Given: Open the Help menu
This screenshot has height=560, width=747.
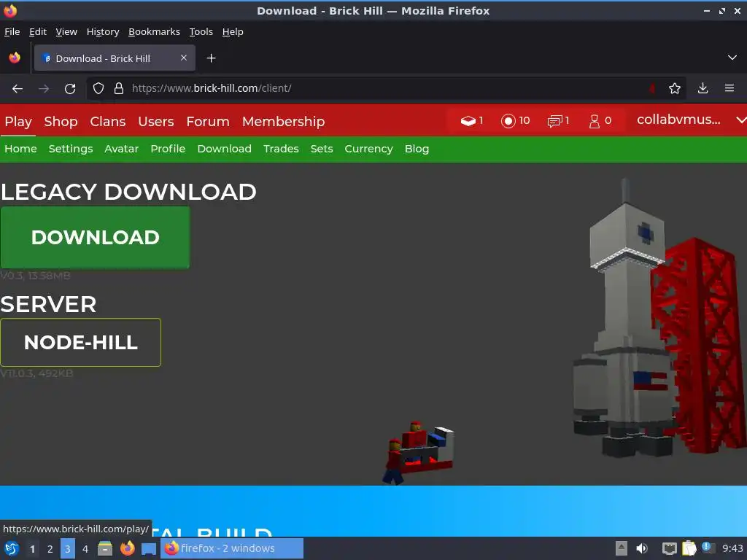Looking at the screenshot, I should [x=233, y=32].
